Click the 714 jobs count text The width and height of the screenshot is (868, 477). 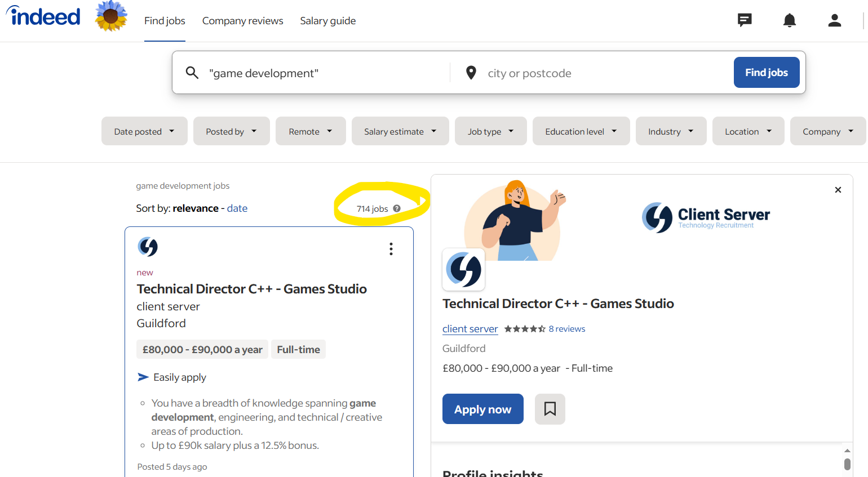373,209
